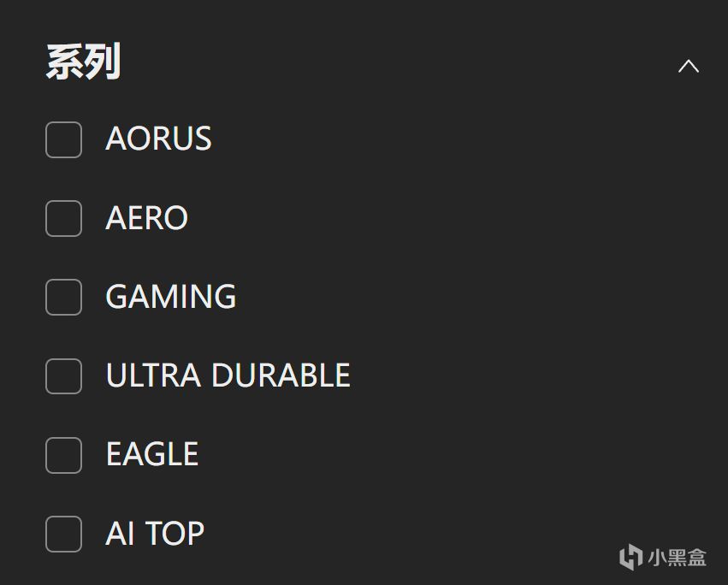Toggle the ULTRA DURABLE checkbox

[x=63, y=375]
